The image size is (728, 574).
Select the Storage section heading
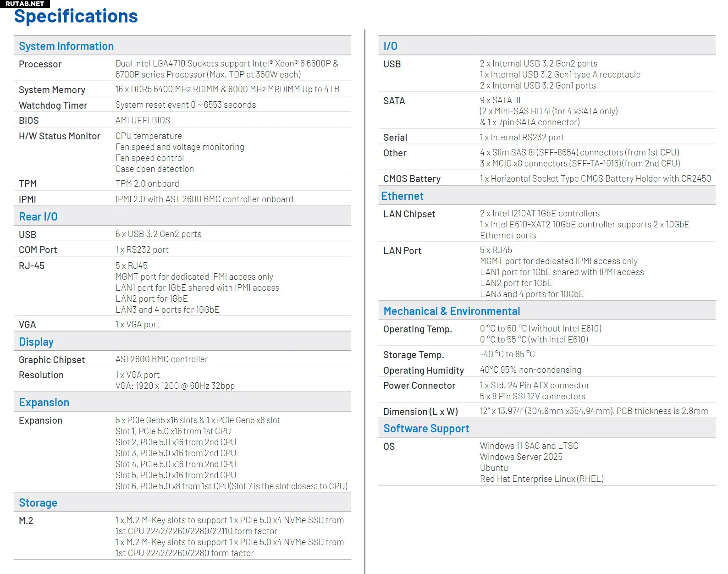coord(38,503)
